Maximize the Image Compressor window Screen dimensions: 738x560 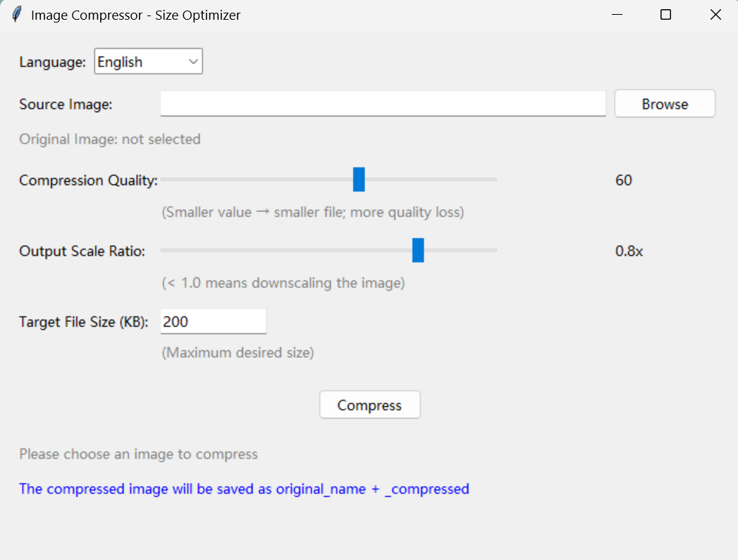pyautogui.click(x=665, y=15)
